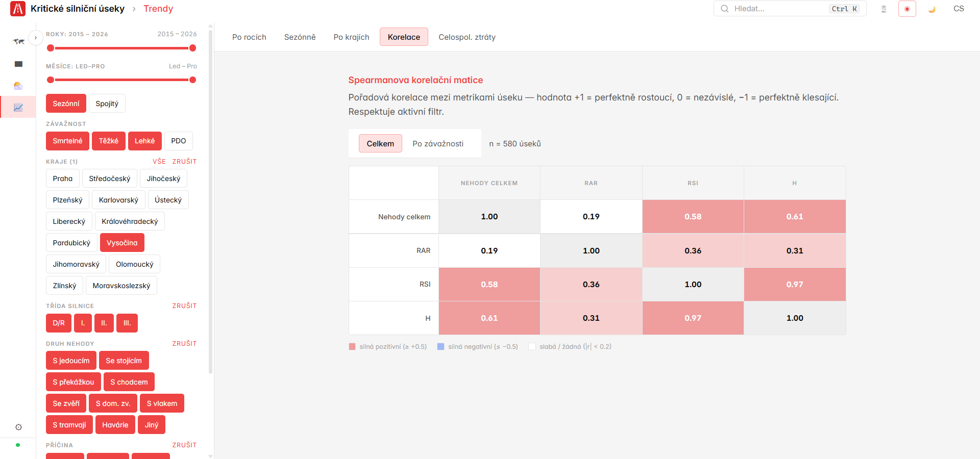Toggle the Smrtelné severity filter

67,141
